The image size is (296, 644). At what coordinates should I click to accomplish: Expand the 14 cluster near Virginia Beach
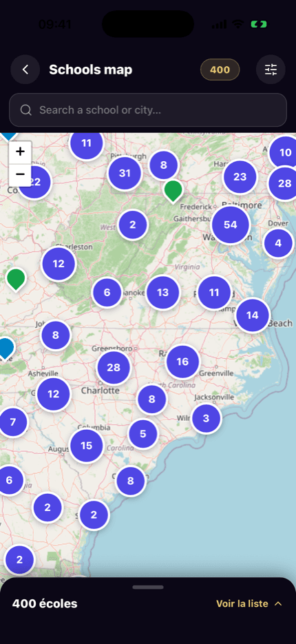tap(253, 315)
